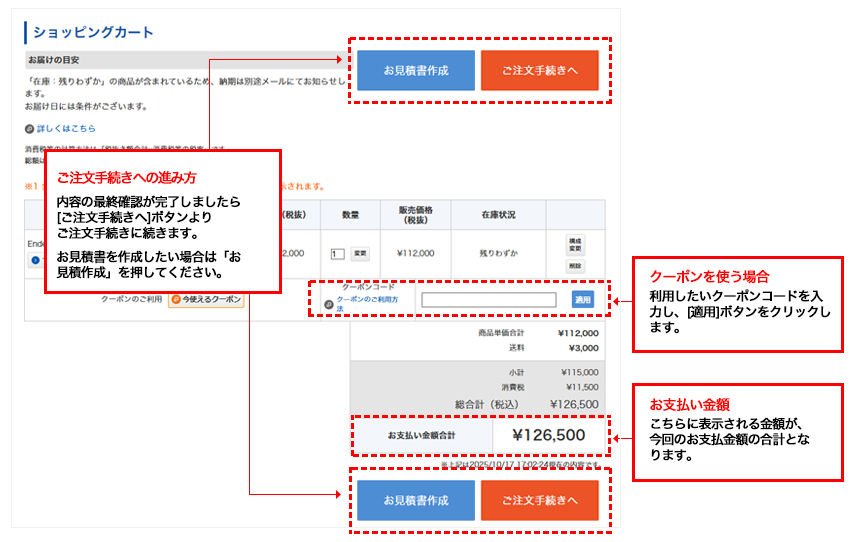Image resolution: width=857 pixels, height=542 pixels.
Task: Click the icon next to クーポンのご利用方法
Action: tap(327, 300)
